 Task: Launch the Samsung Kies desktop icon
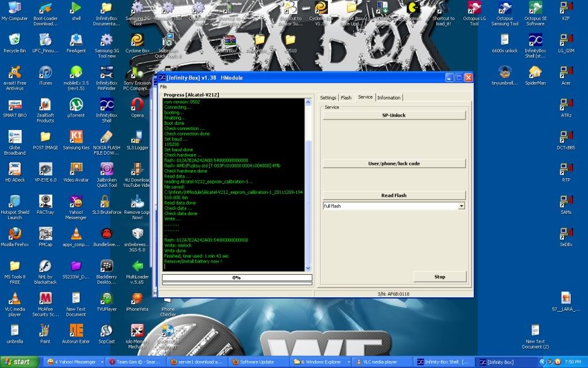point(76,137)
